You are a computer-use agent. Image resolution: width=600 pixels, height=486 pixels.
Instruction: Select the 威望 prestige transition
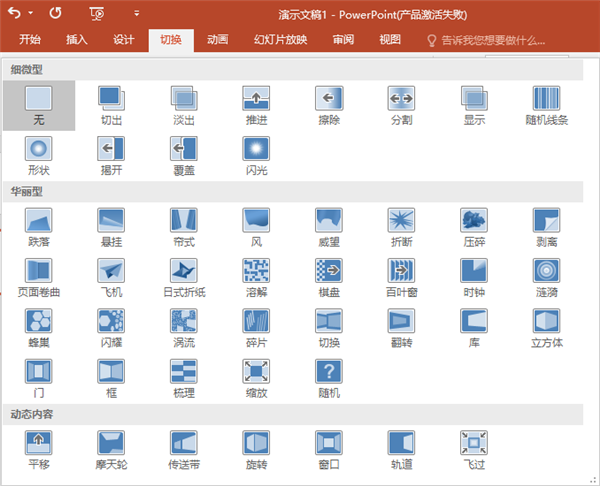(329, 227)
